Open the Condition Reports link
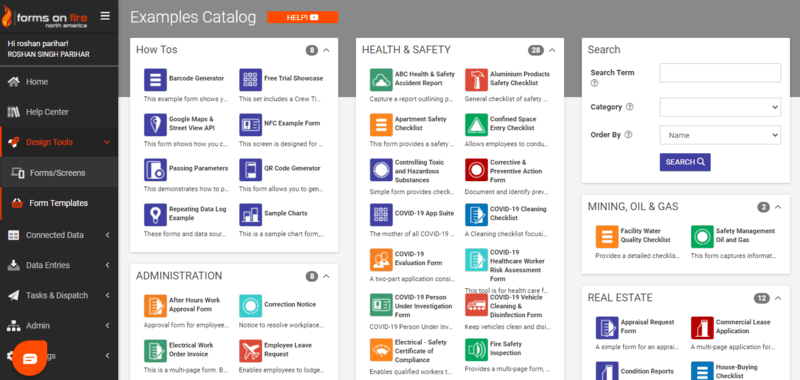Image resolution: width=800 pixels, height=380 pixels. (647, 371)
